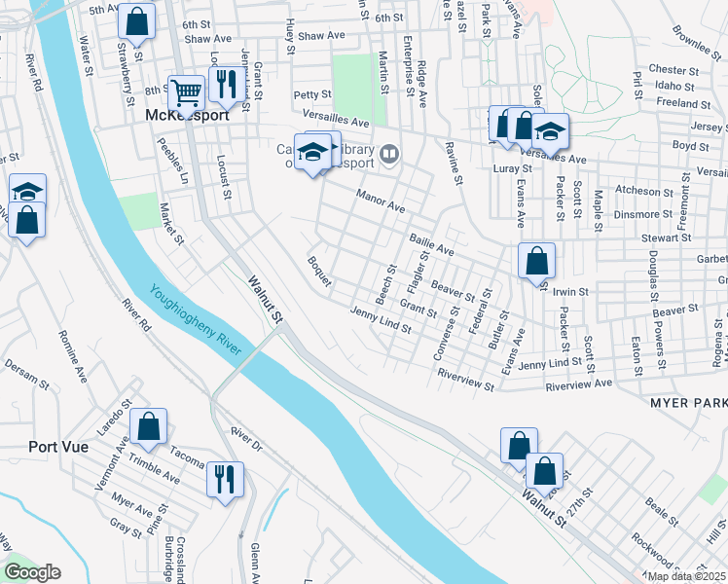The image size is (728, 584).
Task: Click the graduation cap marker on Versailles Ave near Luray St
Action: pyautogui.click(x=550, y=132)
